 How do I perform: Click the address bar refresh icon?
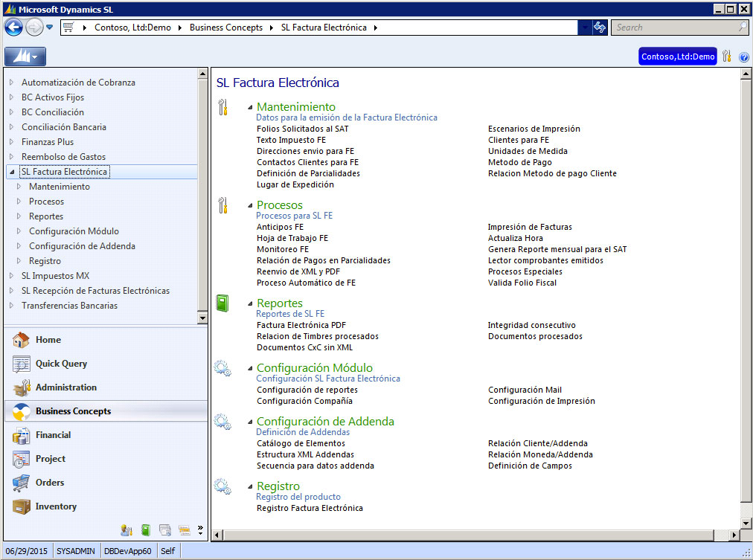tap(600, 28)
